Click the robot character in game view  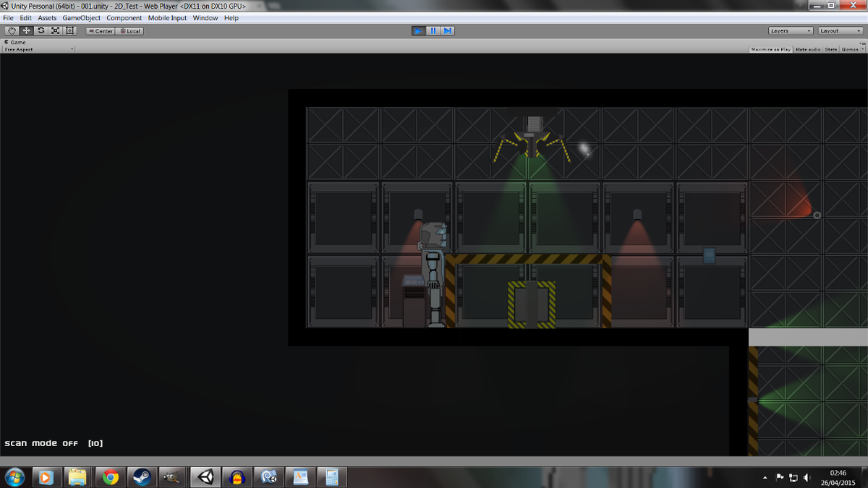[434, 275]
